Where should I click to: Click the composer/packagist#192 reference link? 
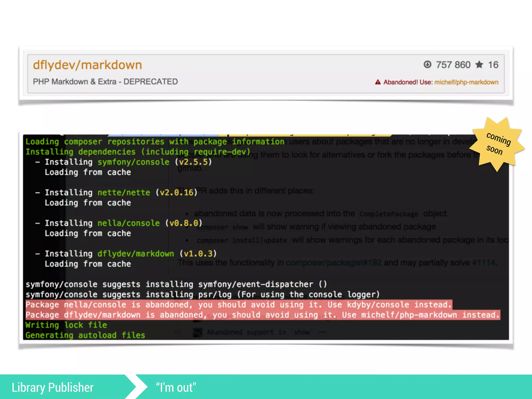click(x=334, y=263)
